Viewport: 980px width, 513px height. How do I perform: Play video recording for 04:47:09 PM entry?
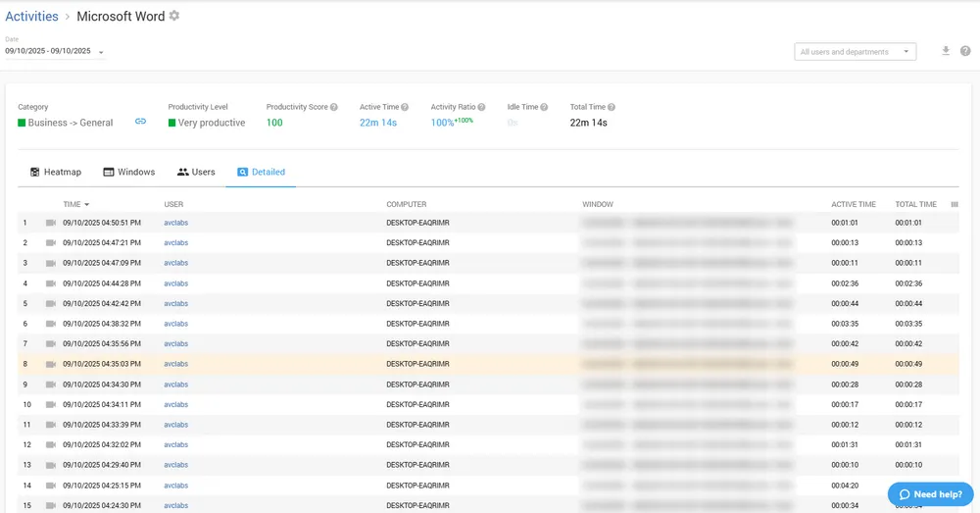(x=51, y=263)
